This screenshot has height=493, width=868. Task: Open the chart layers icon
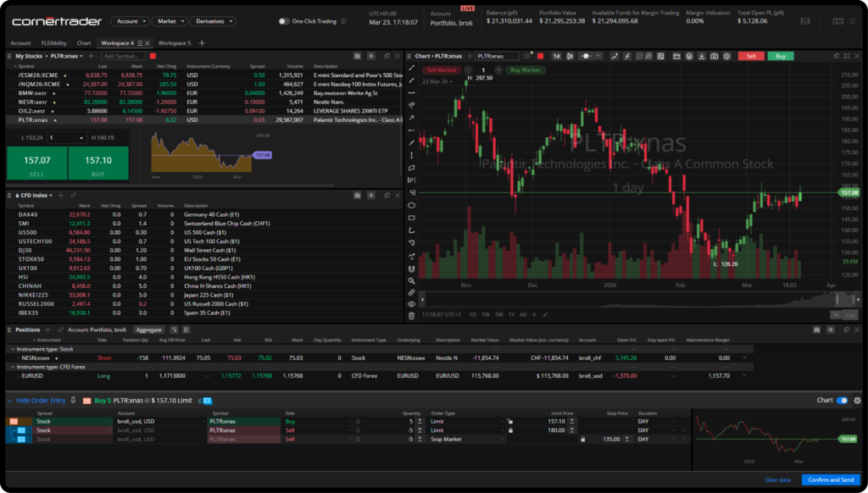point(689,56)
